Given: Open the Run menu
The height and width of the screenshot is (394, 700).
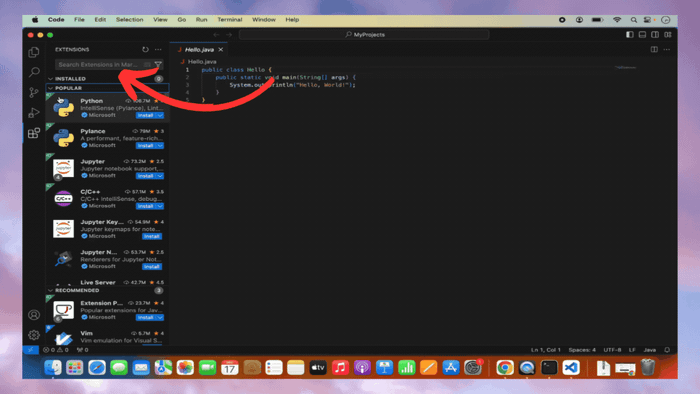Looking at the screenshot, I should (x=201, y=20).
